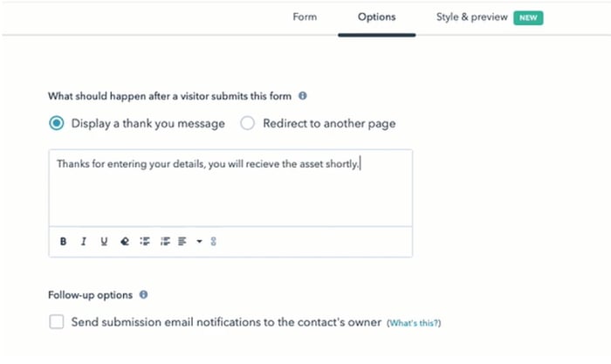
Task: Apply italic formatting to the thank you message
Action: [84, 241]
